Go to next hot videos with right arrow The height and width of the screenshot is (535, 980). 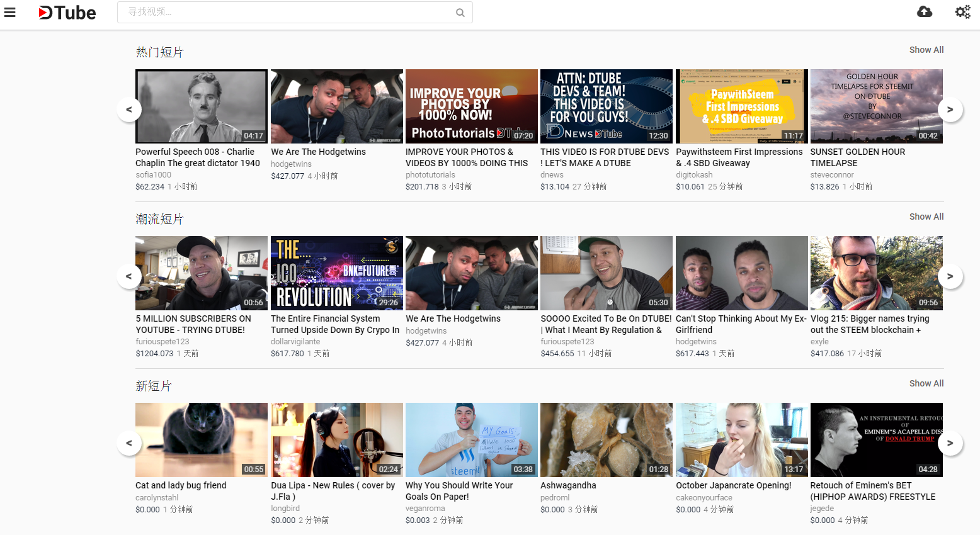[950, 110]
